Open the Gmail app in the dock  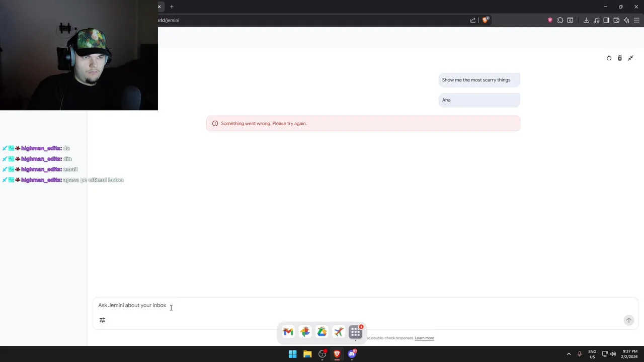click(288, 332)
